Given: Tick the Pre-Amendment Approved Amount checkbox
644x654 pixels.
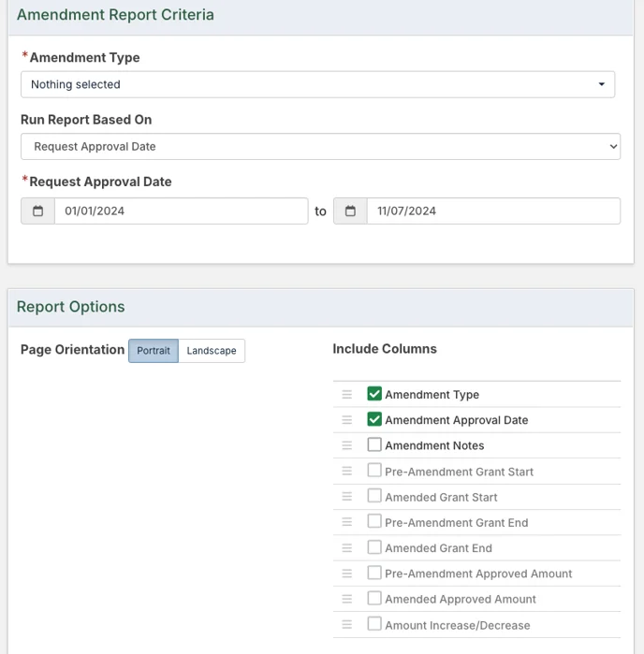Looking at the screenshot, I should [x=374, y=573].
